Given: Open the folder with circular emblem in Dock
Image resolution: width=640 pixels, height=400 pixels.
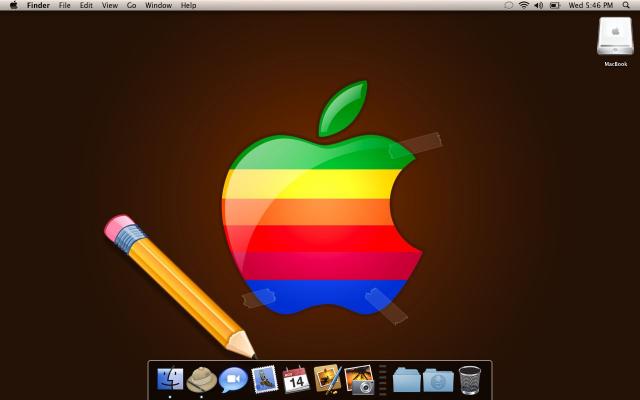Looking at the screenshot, I should (438, 380).
